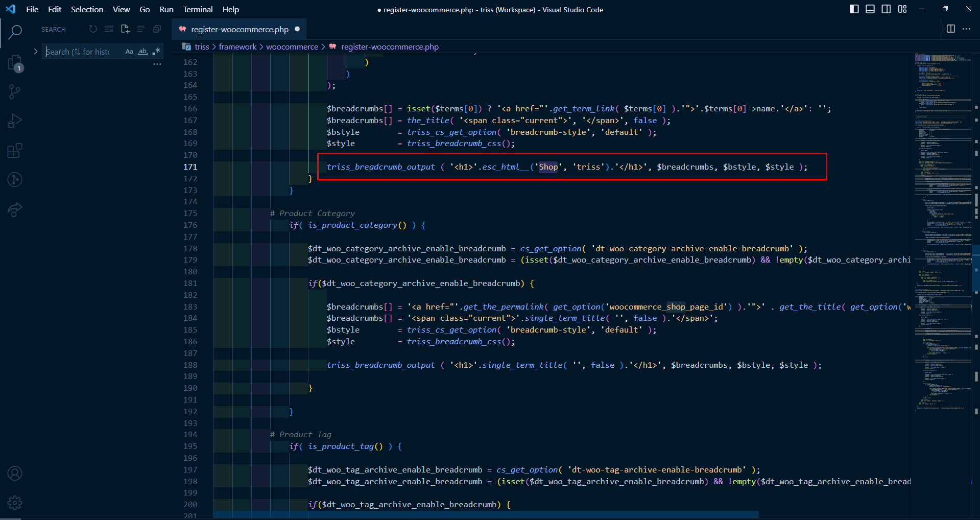The width and height of the screenshot is (980, 520).
Task: Toggle the bottom panel layout icon
Action: pos(870,9)
